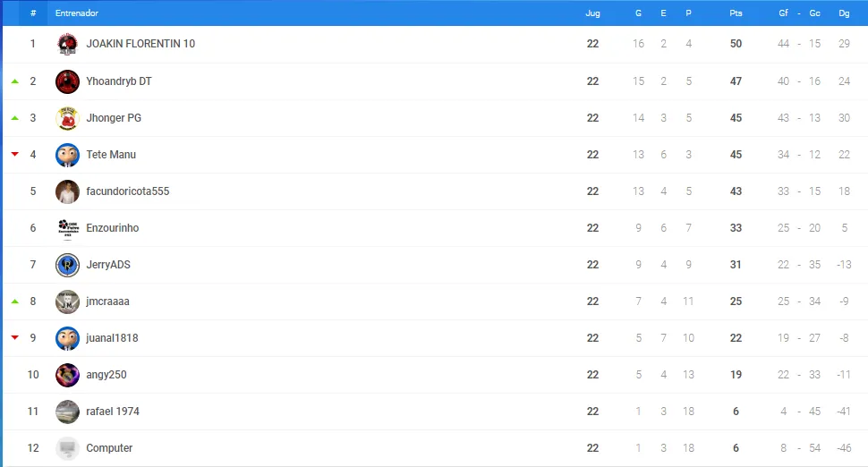Open facundoricota555's photo avatar
The height and width of the screenshot is (467, 868).
(67, 191)
